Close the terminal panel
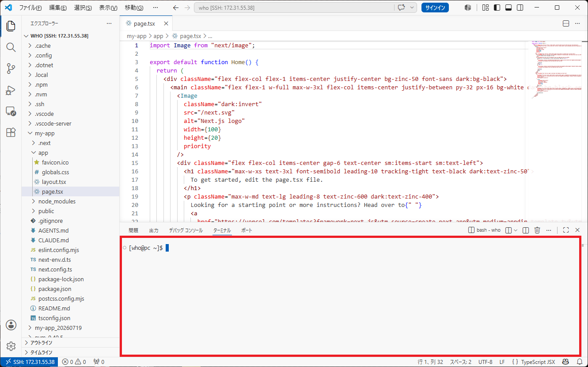588x367 pixels. coord(577,230)
